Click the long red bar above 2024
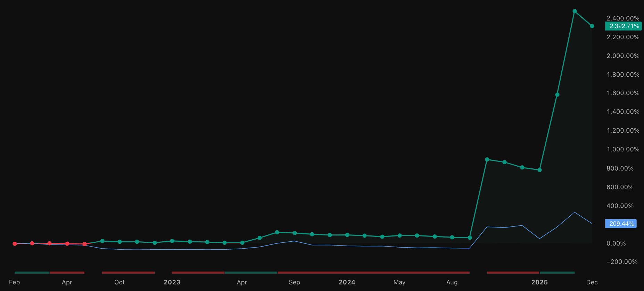Screen dimensions: 644x291 point(373,273)
